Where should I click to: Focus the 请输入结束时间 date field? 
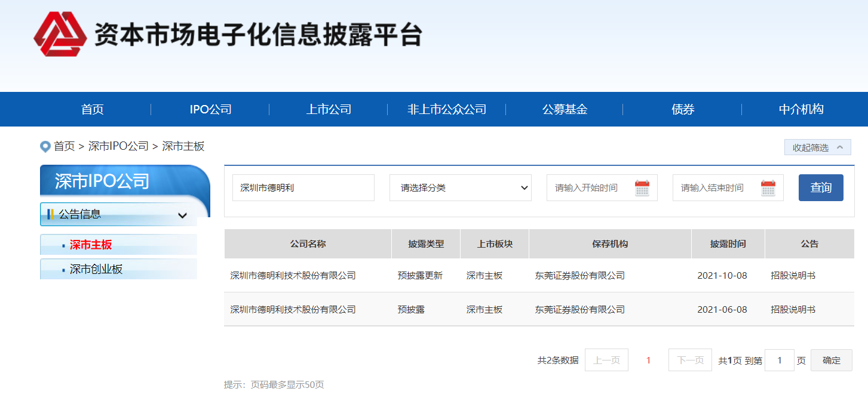click(728, 187)
